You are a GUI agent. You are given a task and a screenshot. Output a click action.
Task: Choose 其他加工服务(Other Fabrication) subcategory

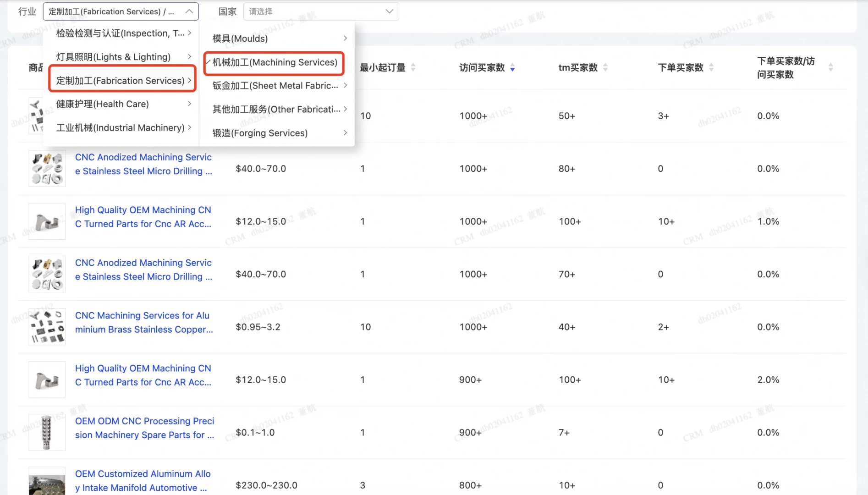tap(277, 109)
